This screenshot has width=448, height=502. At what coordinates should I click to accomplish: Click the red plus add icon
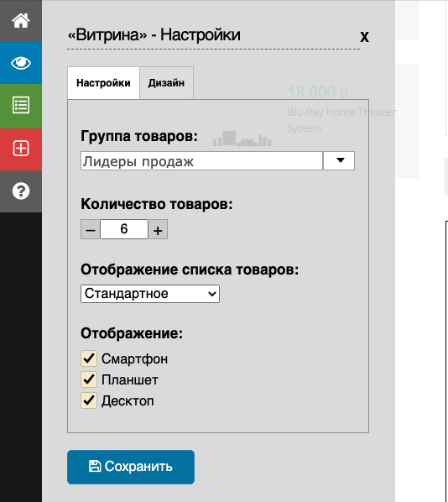[21, 149]
